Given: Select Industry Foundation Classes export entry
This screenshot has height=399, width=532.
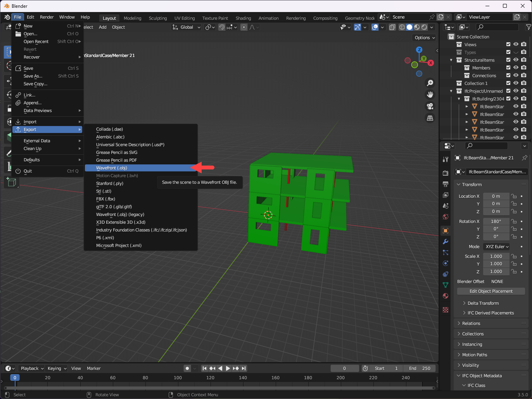Looking at the screenshot, I should [x=141, y=230].
